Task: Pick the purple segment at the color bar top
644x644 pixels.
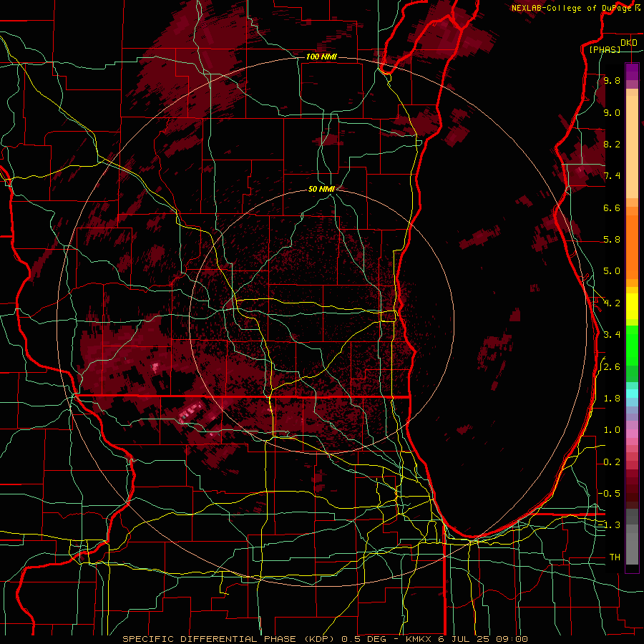Action: pyautogui.click(x=632, y=72)
